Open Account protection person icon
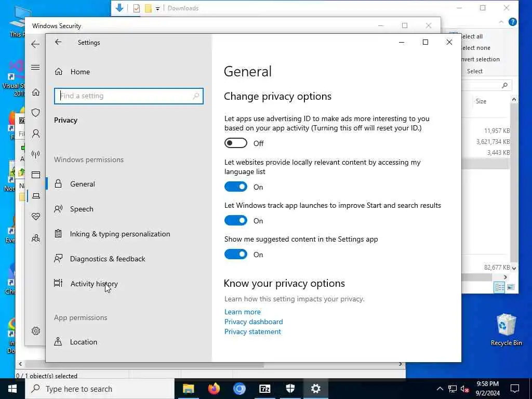Viewport: 532px width, 399px height. (36, 134)
